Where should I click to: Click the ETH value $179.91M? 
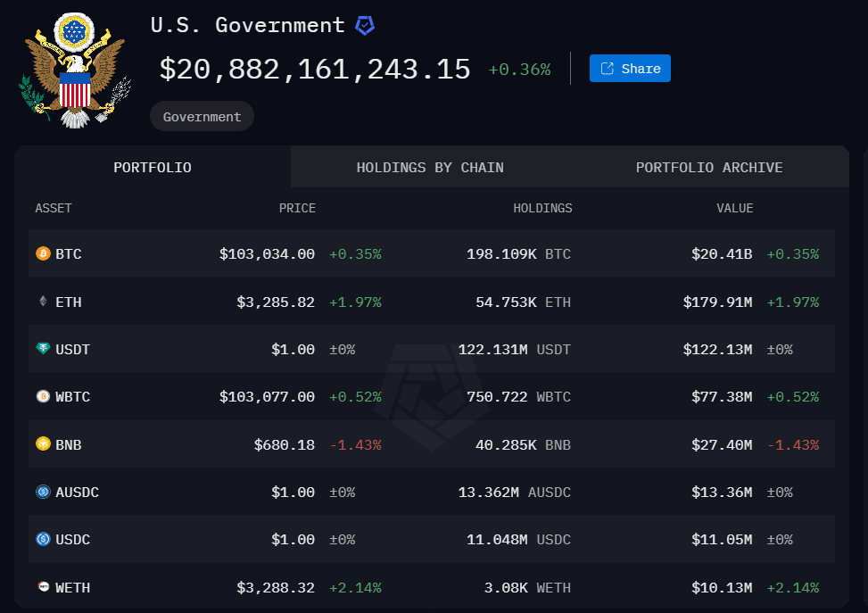(717, 302)
